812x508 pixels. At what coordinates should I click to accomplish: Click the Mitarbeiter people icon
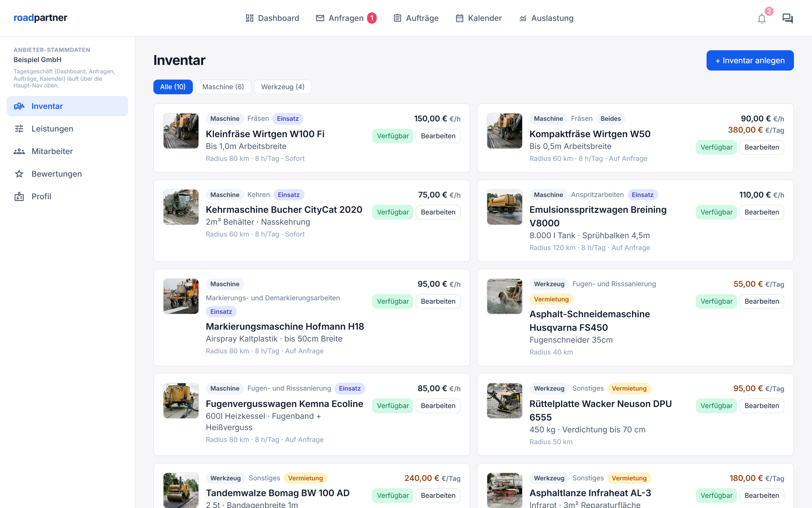(19, 151)
